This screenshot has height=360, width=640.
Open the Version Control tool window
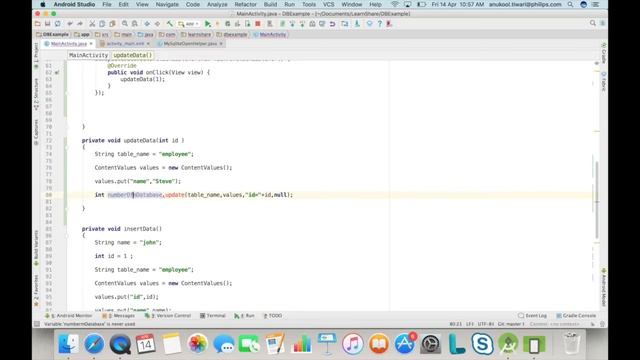168,316
